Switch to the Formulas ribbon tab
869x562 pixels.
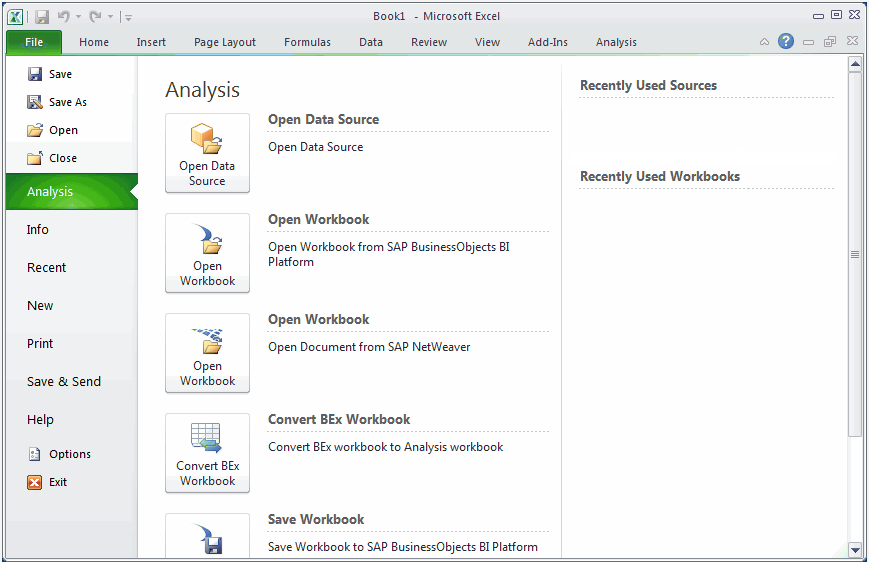(307, 42)
